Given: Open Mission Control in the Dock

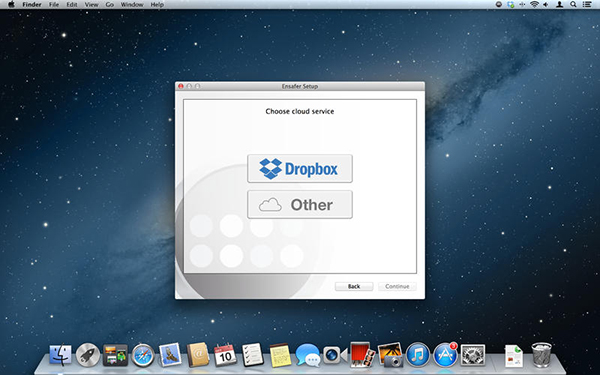Looking at the screenshot, I should coord(115,355).
